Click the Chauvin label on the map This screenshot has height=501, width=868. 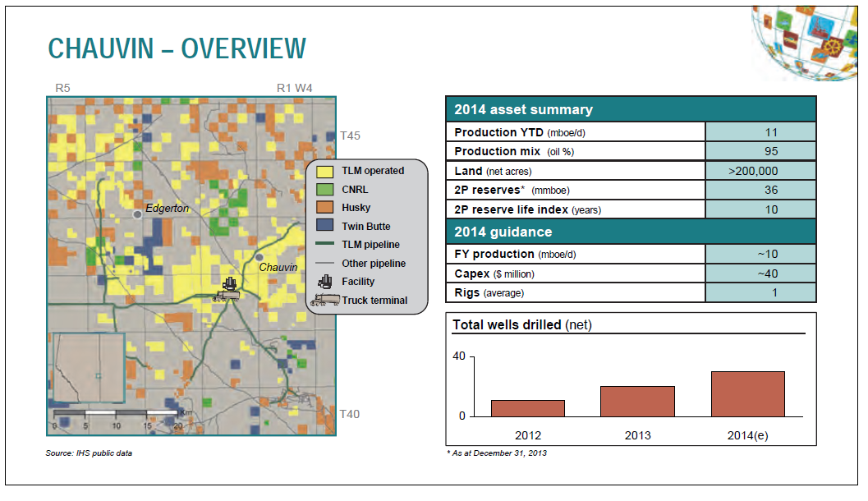278,268
